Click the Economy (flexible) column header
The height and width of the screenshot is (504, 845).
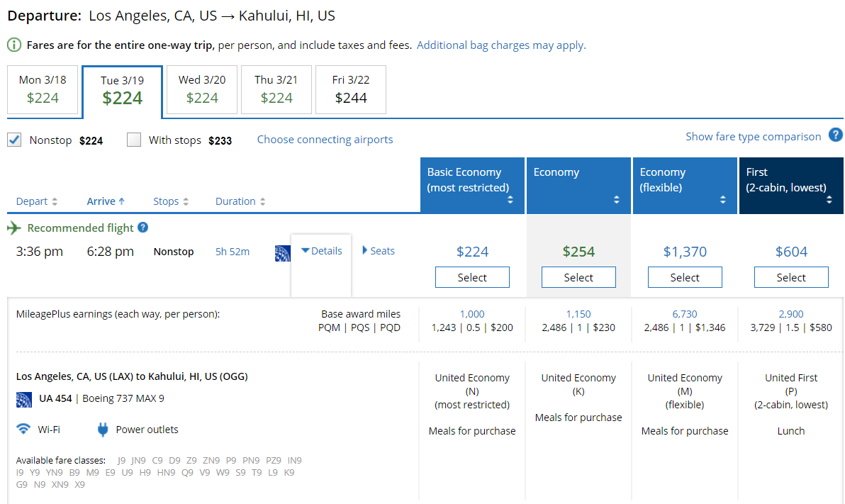pos(685,186)
